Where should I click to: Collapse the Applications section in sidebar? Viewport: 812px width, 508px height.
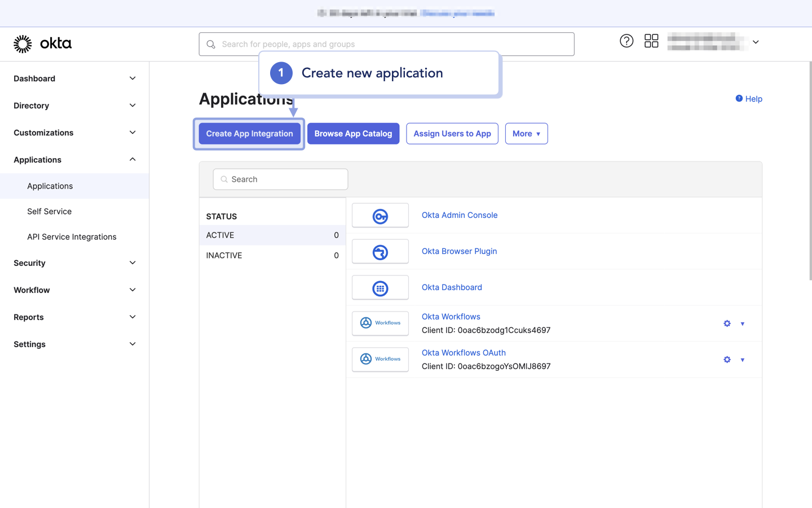click(x=73, y=159)
